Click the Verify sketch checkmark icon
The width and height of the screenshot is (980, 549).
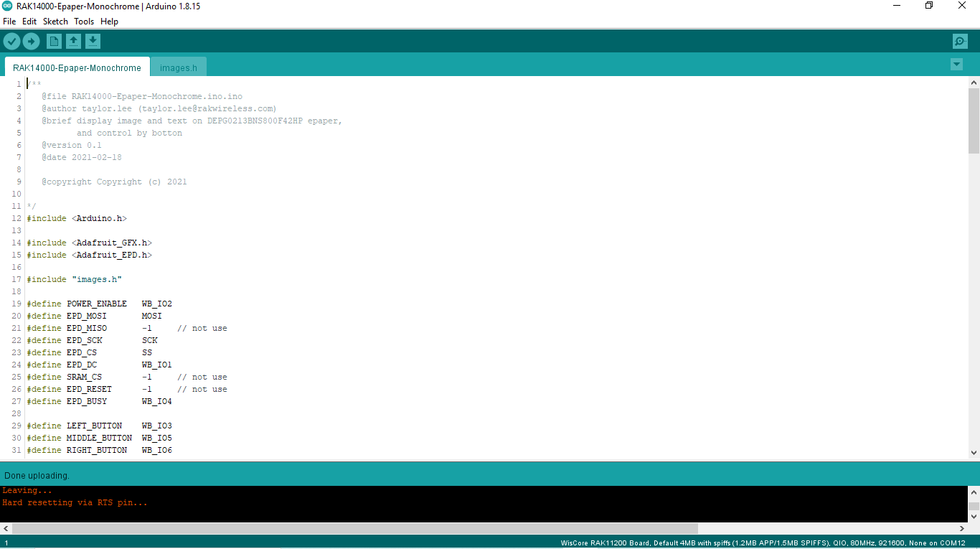[x=11, y=41]
